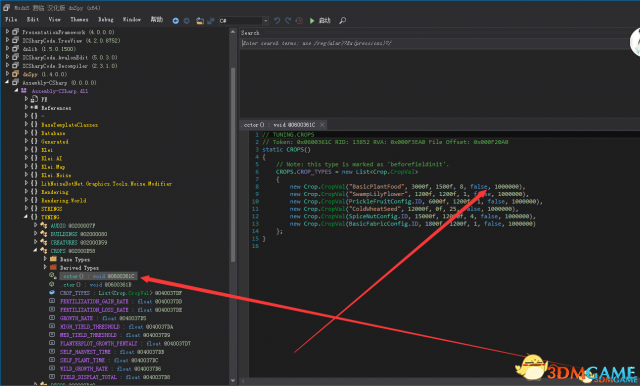Click the CROP_TYPES field icon
This screenshot has width=640, height=386.
(52, 293)
